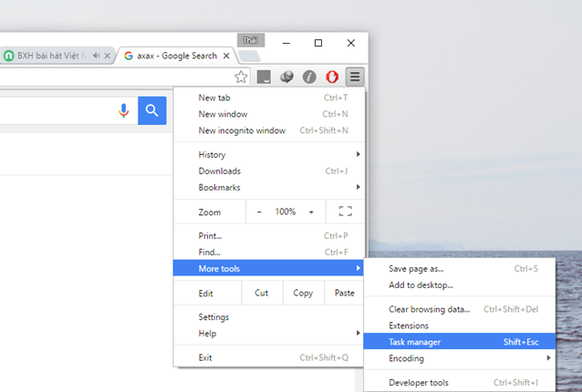Open the red Opera-style extension icon

(x=332, y=77)
